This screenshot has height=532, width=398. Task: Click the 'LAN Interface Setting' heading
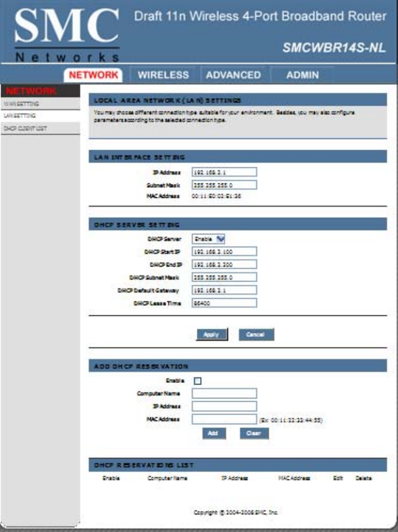coord(139,157)
